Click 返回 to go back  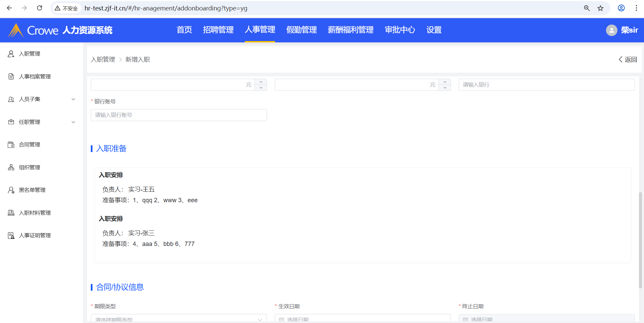pyautogui.click(x=628, y=60)
